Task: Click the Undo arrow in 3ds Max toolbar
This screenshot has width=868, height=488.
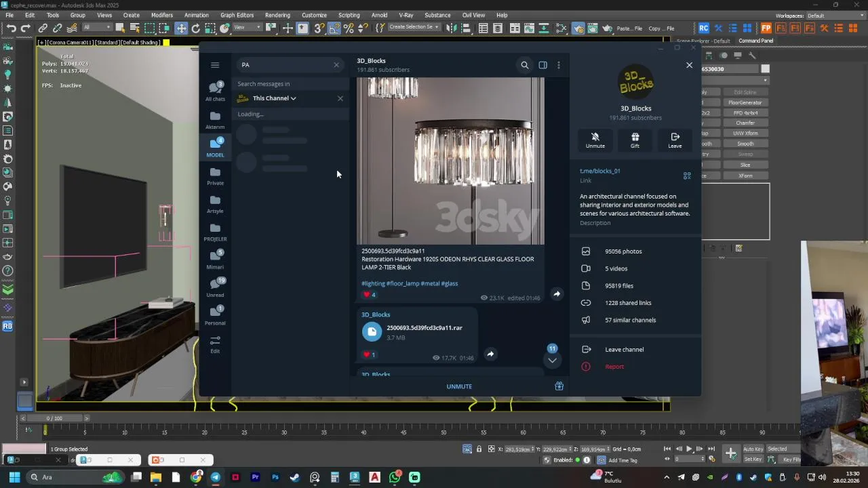Action: pyautogui.click(x=12, y=28)
